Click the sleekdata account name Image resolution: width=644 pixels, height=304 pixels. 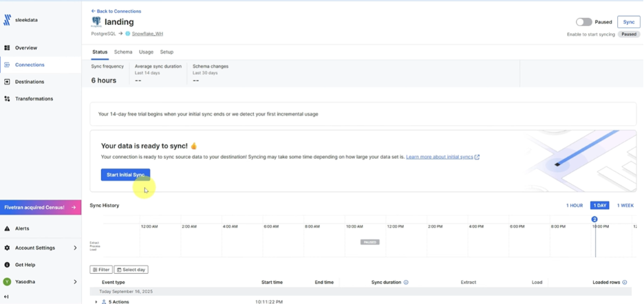pyautogui.click(x=26, y=20)
